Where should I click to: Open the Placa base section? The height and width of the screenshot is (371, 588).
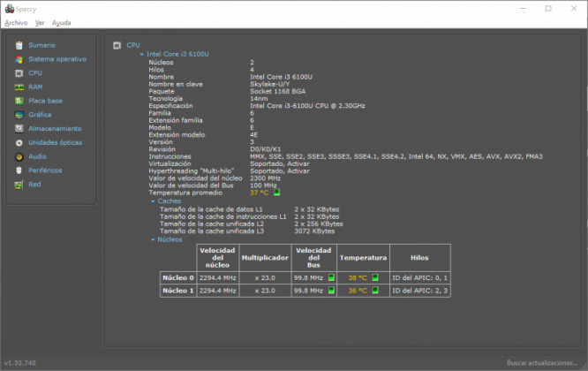point(45,101)
